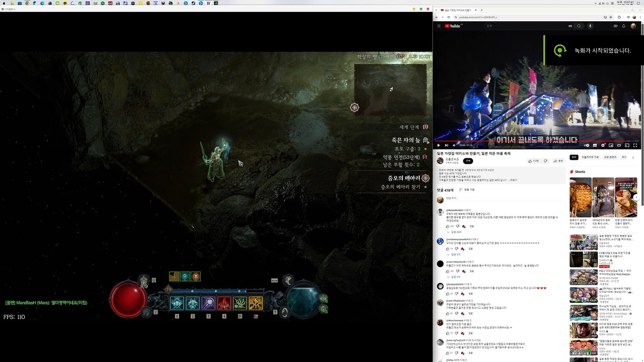Click the quest marker beside the minimap

pos(355,108)
